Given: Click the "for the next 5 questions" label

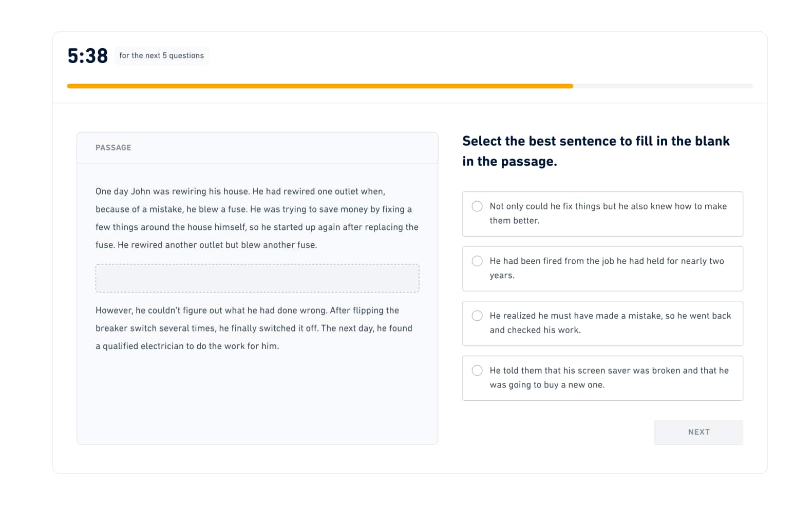Looking at the screenshot, I should [161, 55].
